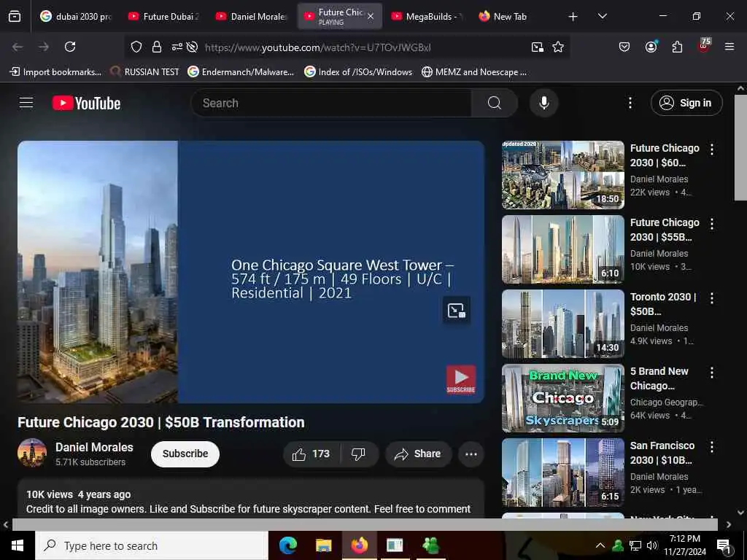Open the Extensions puzzle icon
Screen dimensions: 747x560
click(677, 47)
